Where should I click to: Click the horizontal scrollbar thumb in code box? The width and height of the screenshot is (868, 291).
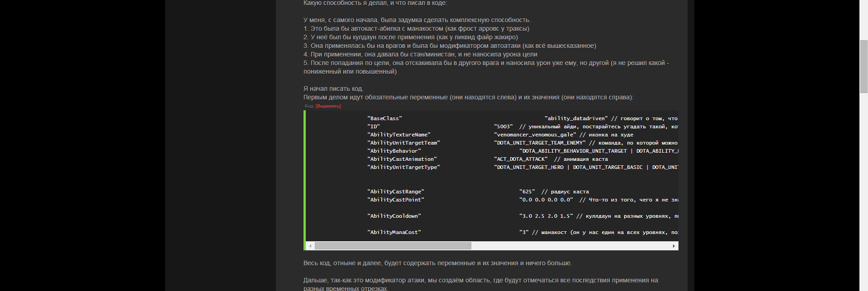[x=393, y=246]
